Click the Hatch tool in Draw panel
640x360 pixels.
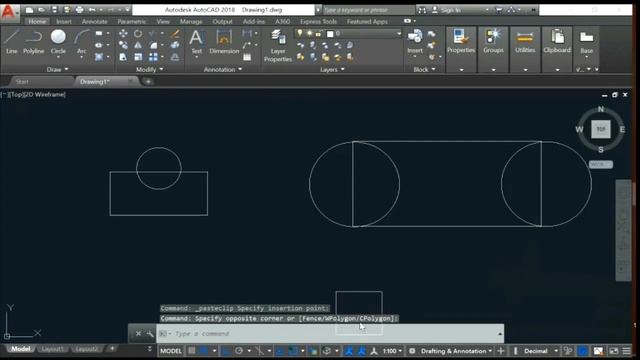click(99, 57)
